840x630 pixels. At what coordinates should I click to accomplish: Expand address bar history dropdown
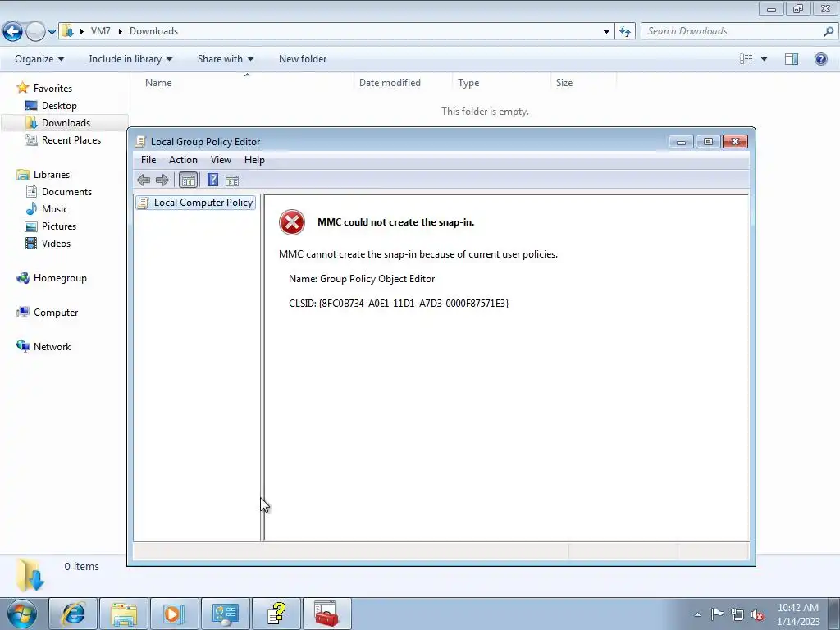[606, 32]
